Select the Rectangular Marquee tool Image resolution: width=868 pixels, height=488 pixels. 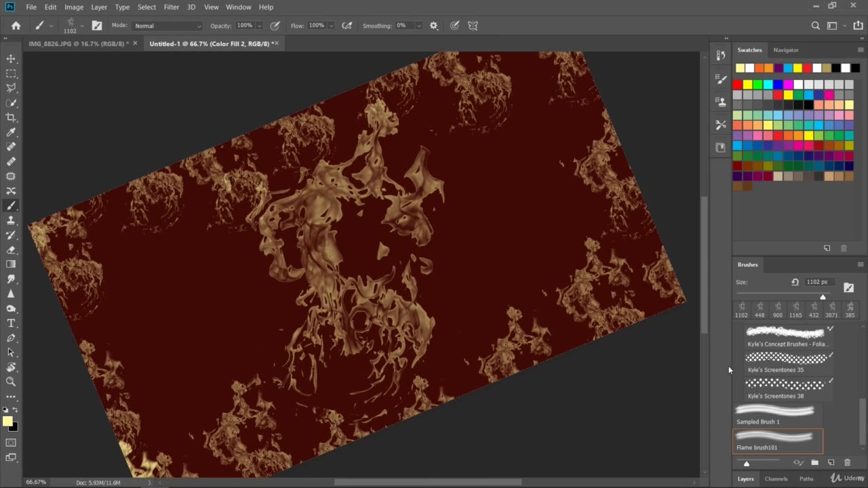[11, 74]
